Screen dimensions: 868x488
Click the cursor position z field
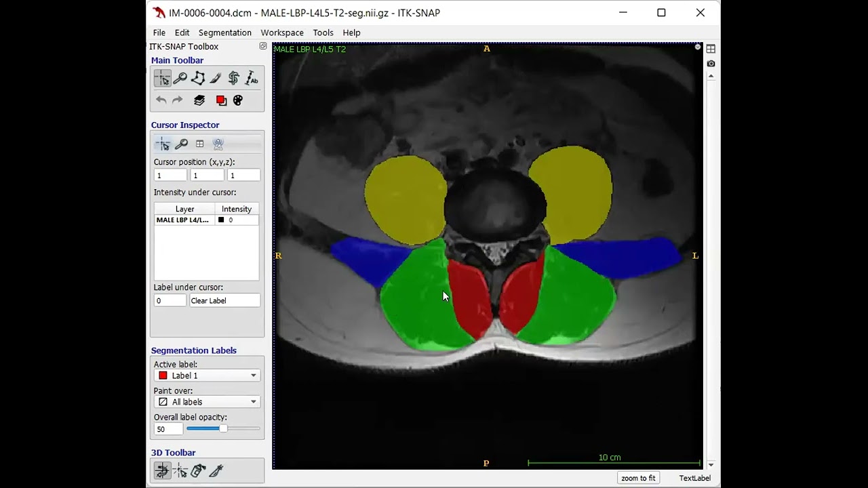pyautogui.click(x=243, y=176)
